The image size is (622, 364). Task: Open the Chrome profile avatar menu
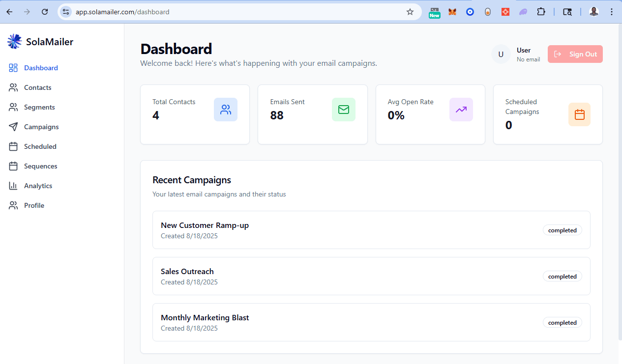point(594,12)
